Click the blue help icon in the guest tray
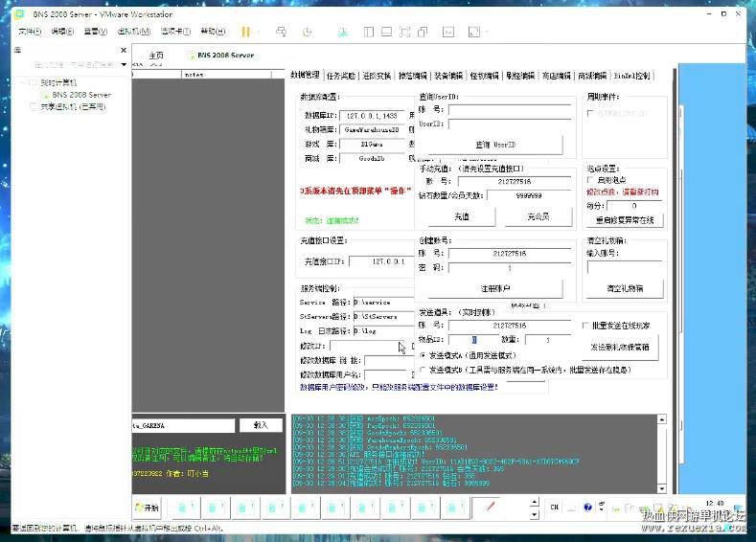 click(x=587, y=507)
